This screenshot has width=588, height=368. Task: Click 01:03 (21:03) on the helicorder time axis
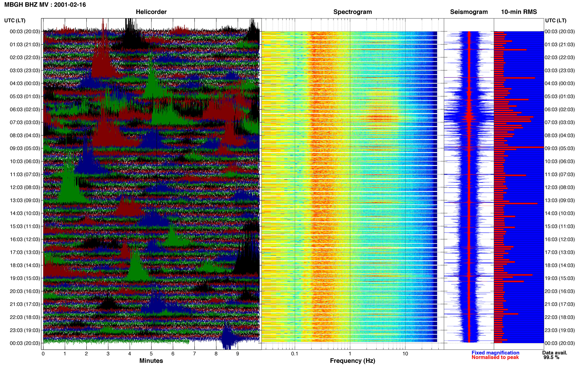click(x=25, y=45)
